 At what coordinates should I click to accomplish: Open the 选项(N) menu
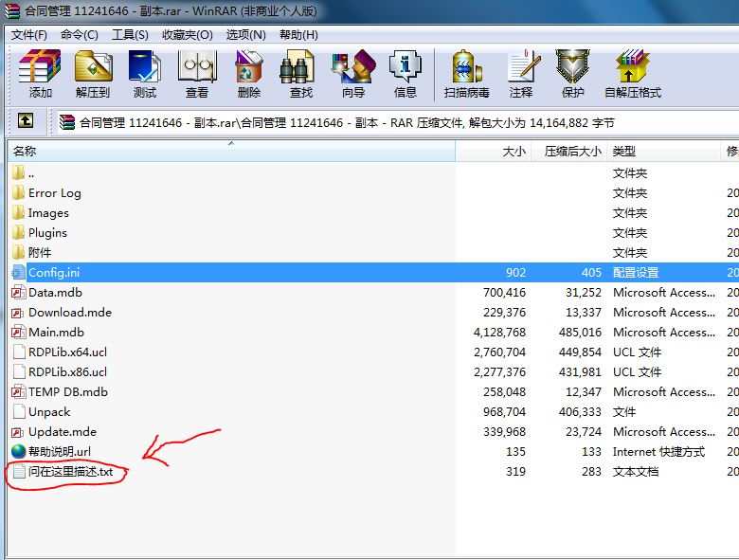coord(245,35)
